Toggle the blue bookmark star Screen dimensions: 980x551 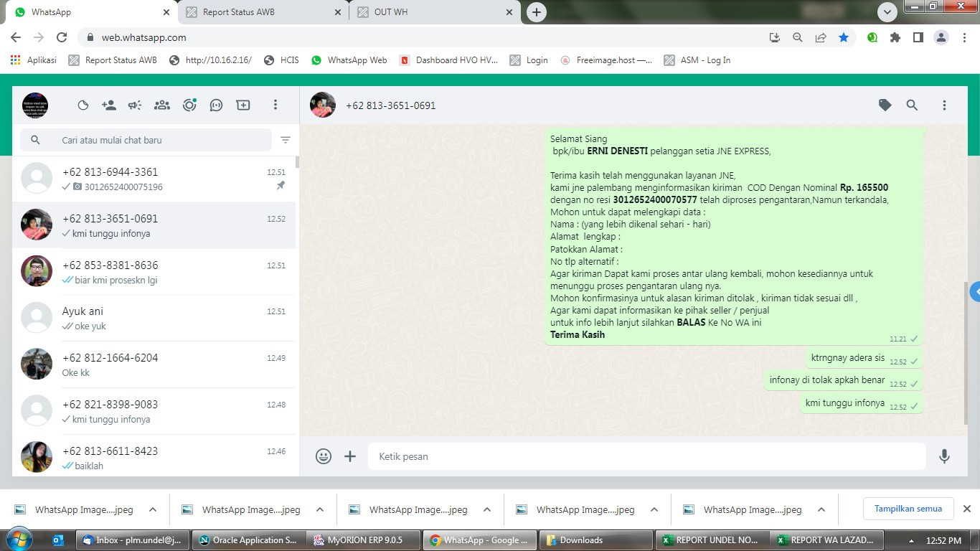(844, 37)
